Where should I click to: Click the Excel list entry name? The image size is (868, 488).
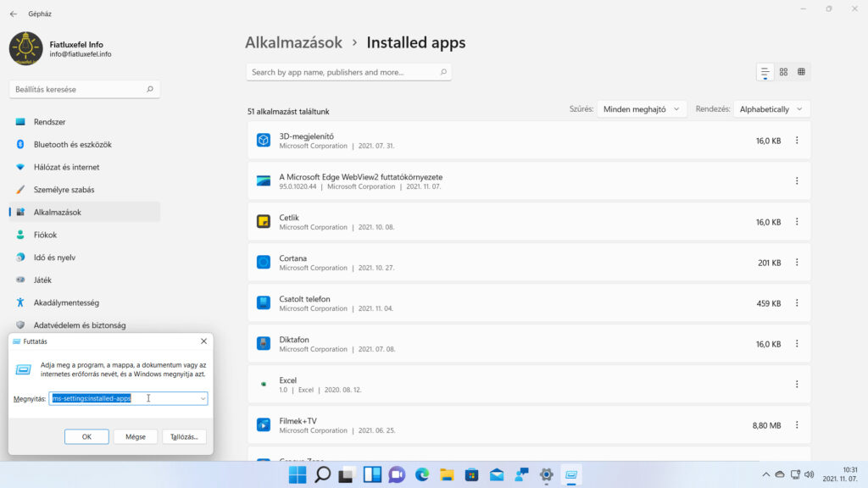point(288,380)
